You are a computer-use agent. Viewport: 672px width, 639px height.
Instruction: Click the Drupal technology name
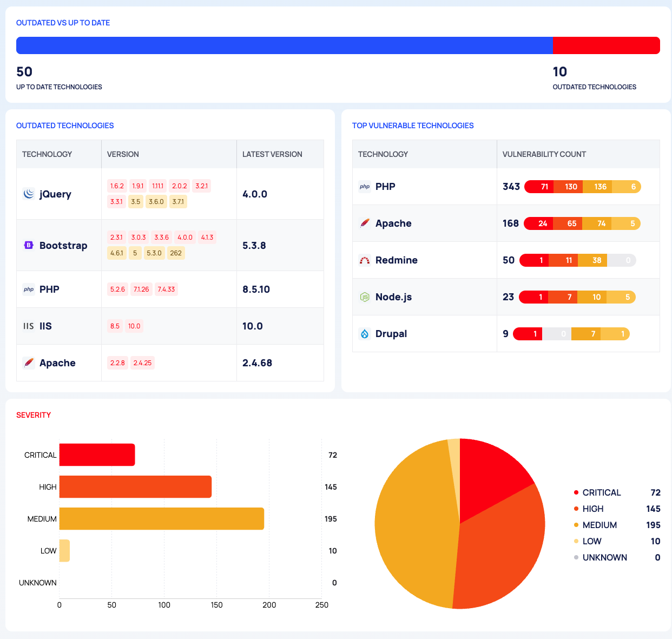pos(391,334)
